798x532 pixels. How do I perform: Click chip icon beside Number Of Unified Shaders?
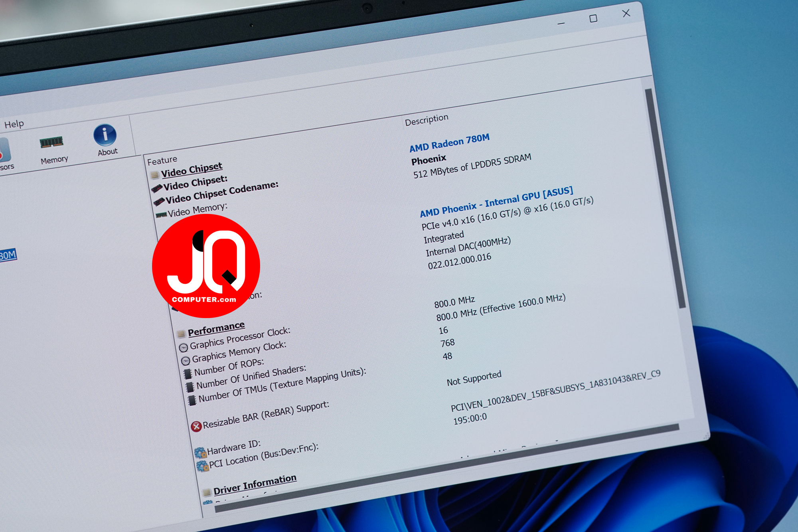(x=190, y=387)
